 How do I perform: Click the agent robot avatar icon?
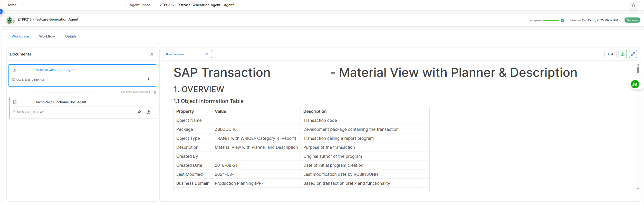click(10, 20)
